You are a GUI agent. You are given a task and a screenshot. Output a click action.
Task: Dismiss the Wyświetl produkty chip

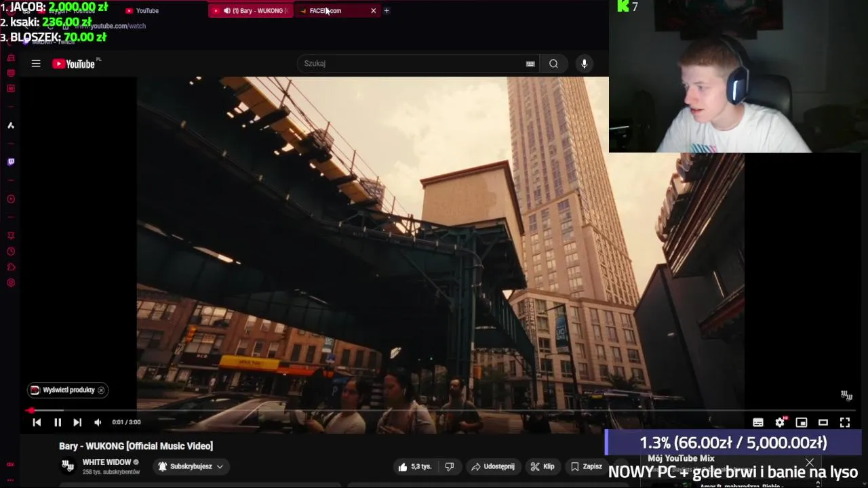click(x=101, y=390)
